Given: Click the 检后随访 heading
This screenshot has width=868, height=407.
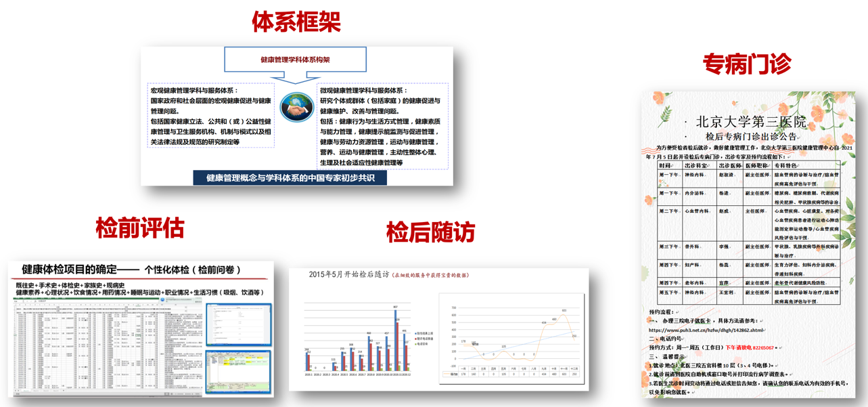Looking at the screenshot, I should point(430,232).
